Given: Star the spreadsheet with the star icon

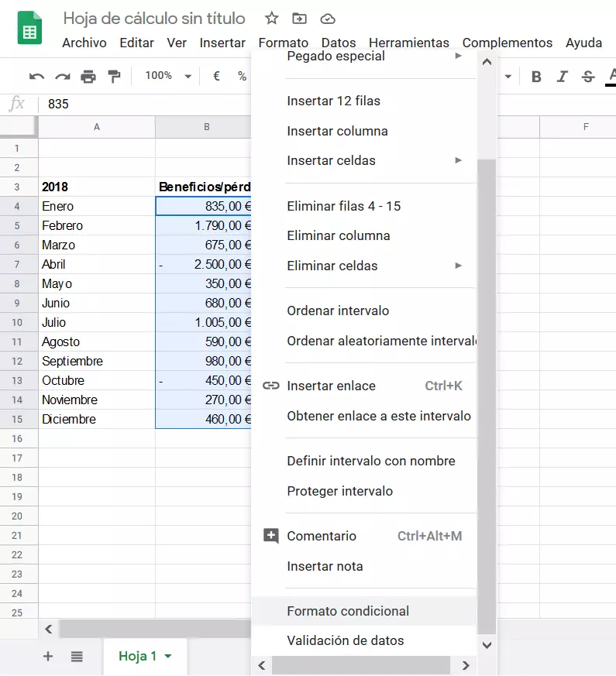Looking at the screenshot, I should tap(271, 19).
